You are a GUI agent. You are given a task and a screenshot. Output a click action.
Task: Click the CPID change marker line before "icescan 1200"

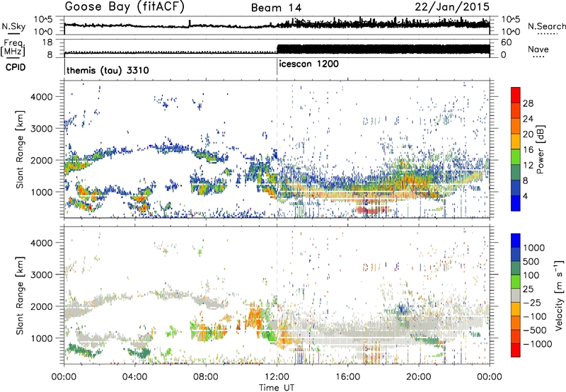(x=277, y=68)
